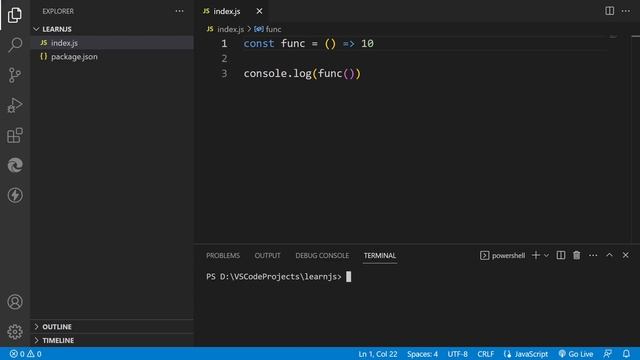This screenshot has width=640, height=360.
Task: Open the Accounts menu icon
Action: [x=15, y=302]
